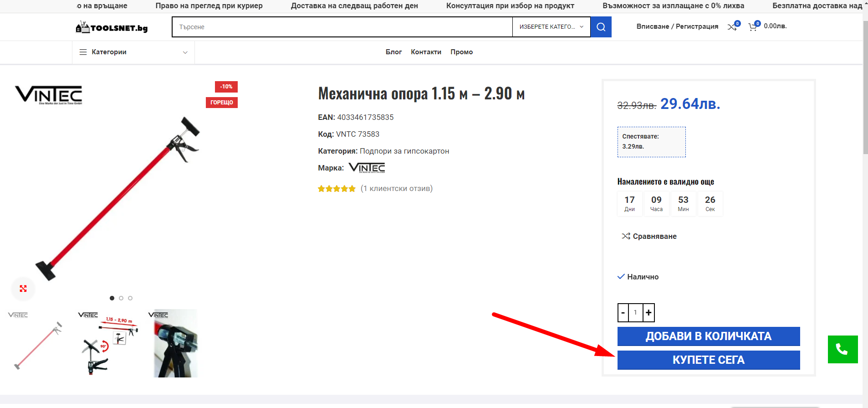Click the ДОБАВИ В КОЛИЧКАТА button

(x=709, y=336)
